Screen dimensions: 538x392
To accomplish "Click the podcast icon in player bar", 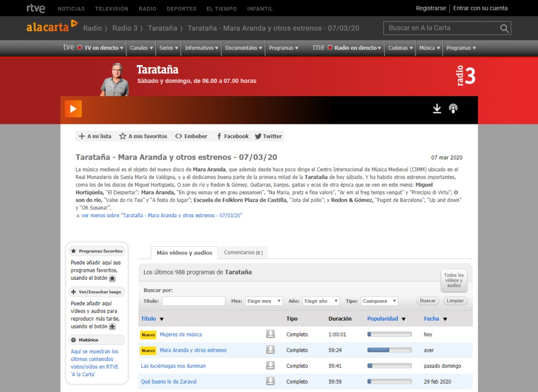I will click(453, 109).
